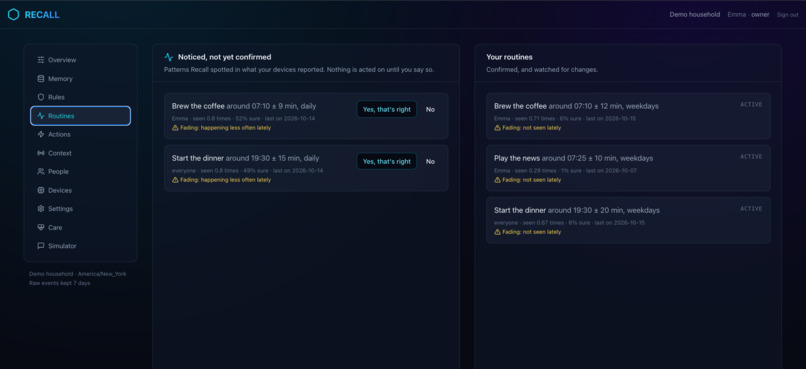Click warning icon on noticed Start the dinner card

point(175,180)
